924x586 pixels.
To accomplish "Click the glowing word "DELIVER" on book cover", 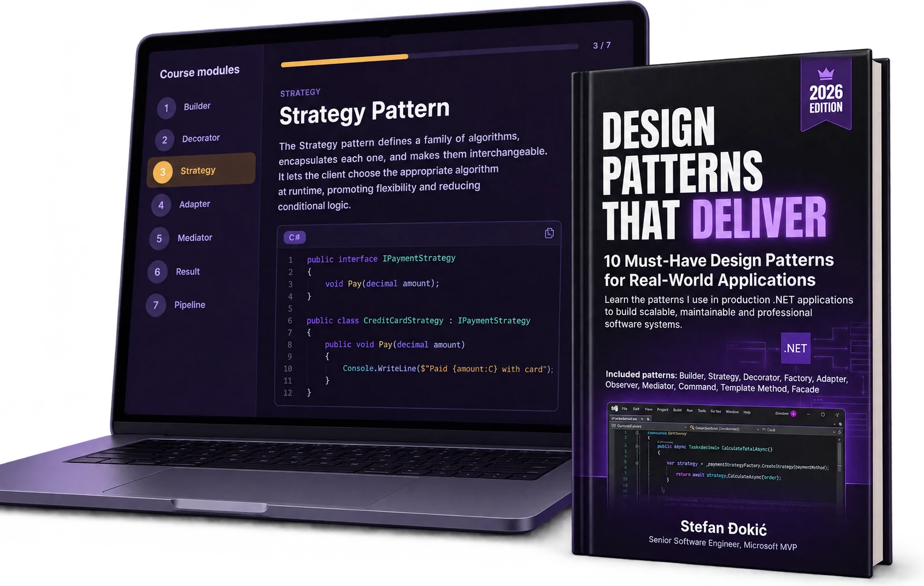I will point(759,218).
